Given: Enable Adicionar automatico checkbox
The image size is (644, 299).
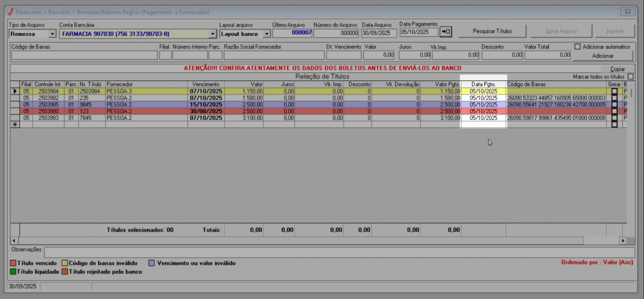Looking at the screenshot, I should coord(577,47).
